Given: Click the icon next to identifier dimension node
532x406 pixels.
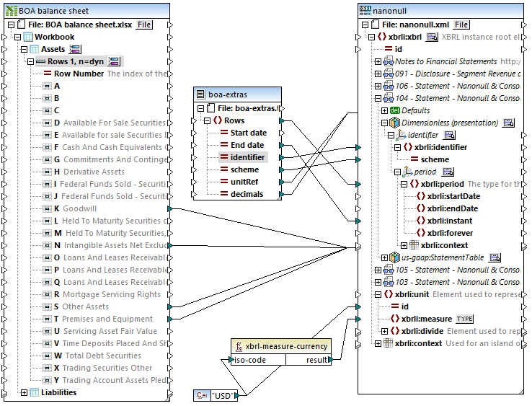Looking at the screenshot, I should 449,135.
